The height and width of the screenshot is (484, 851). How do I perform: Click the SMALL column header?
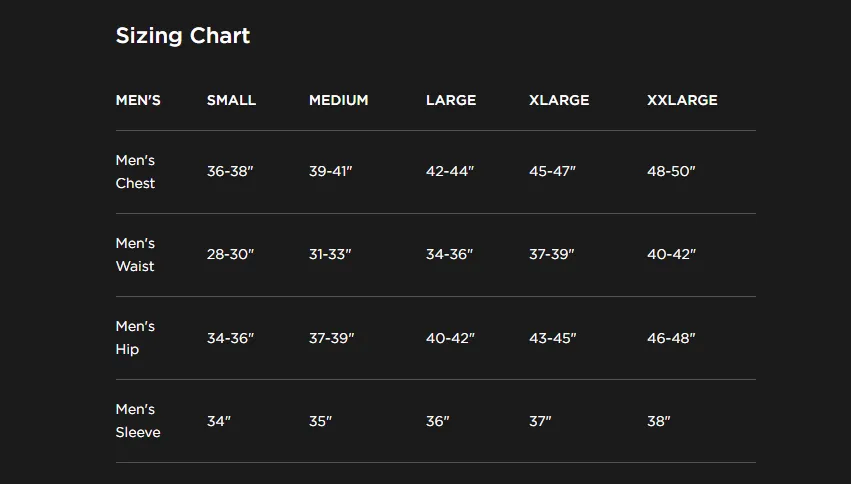[x=231, y=100]
